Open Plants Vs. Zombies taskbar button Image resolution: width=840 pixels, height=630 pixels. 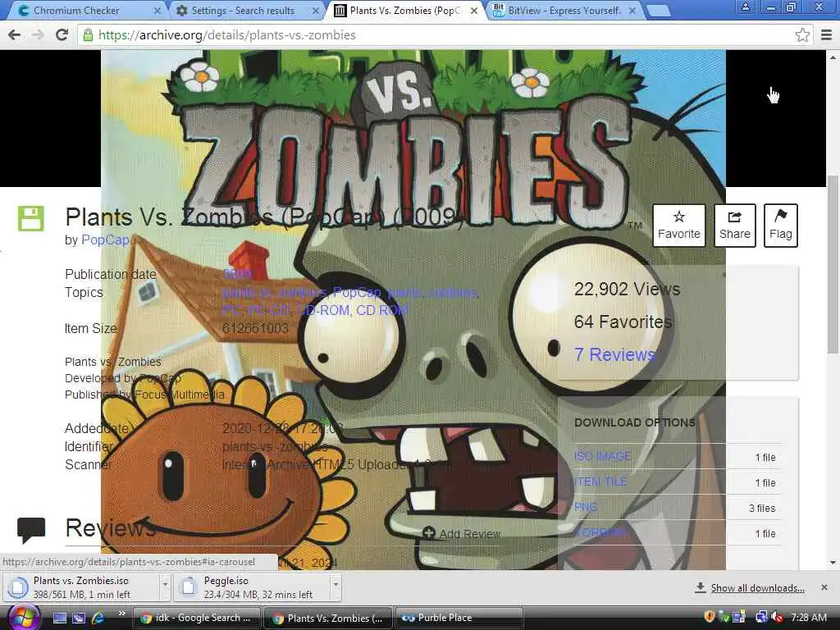click(x=328, y=618)
